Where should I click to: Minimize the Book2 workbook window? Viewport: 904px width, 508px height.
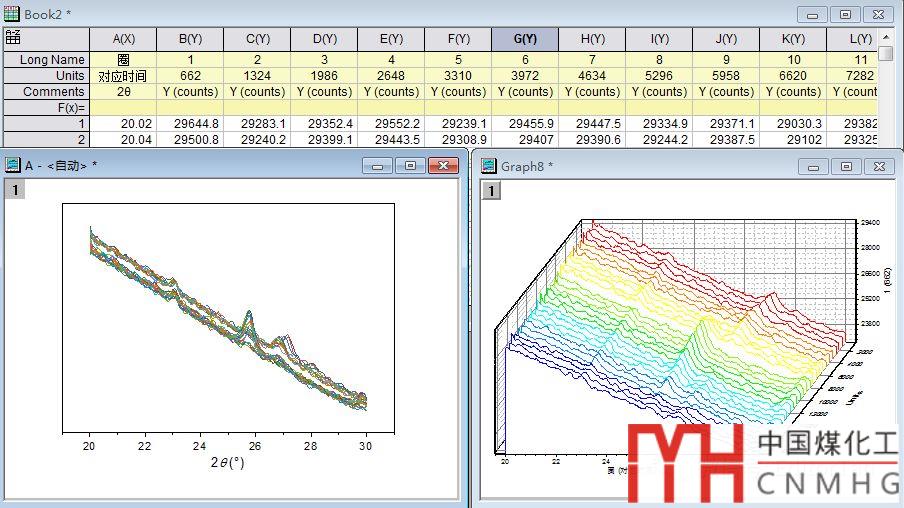point(813,13)
